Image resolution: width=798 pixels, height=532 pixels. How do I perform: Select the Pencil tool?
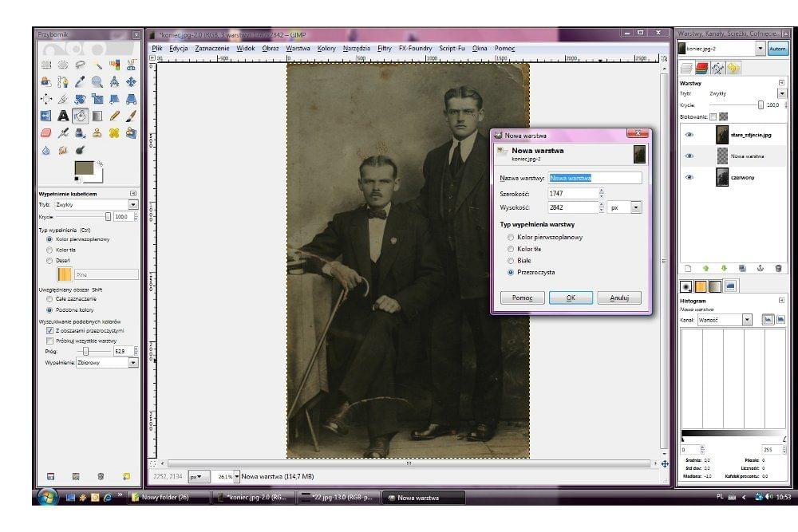114,116
